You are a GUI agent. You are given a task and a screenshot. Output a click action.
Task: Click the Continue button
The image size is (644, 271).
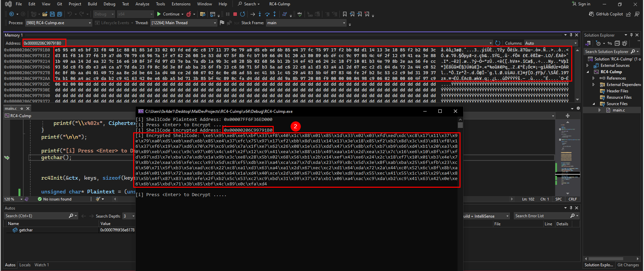pos(168,14)
